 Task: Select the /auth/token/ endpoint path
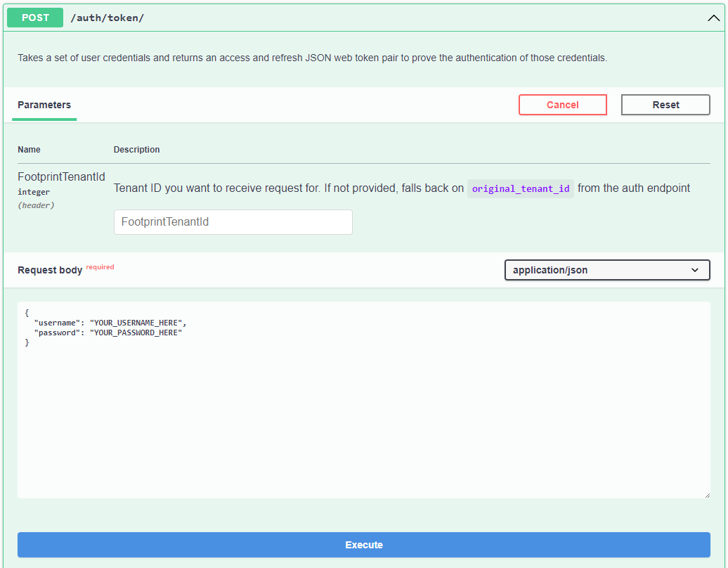[x=108, y=18]
